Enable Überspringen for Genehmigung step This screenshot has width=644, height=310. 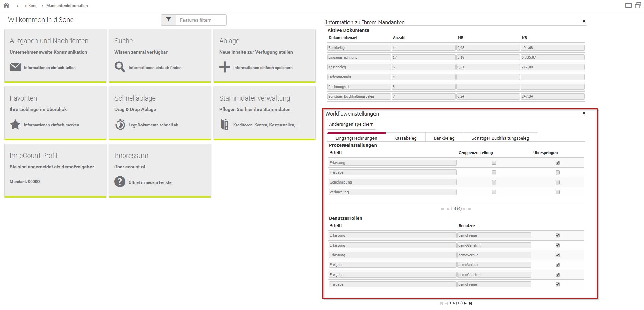click(x=558, y=182)
